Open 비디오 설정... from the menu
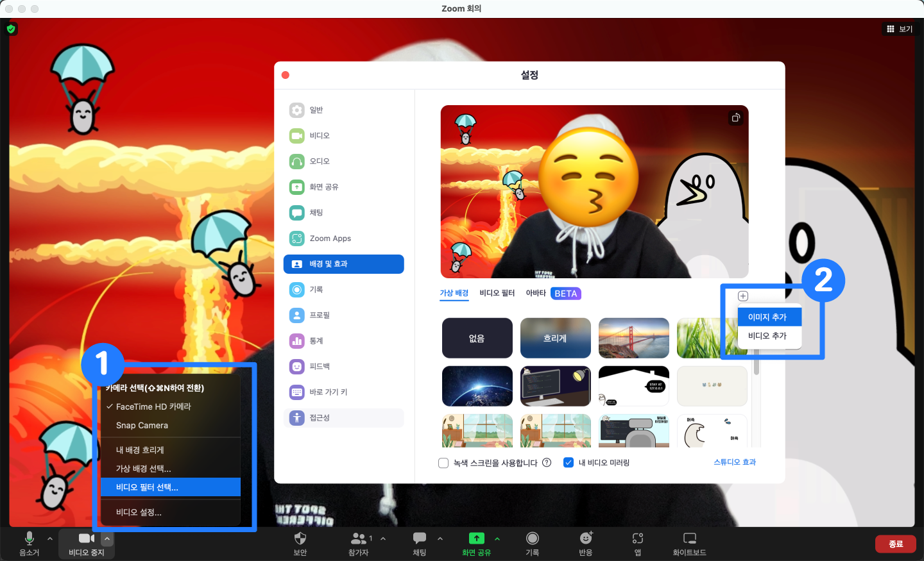 171,512
